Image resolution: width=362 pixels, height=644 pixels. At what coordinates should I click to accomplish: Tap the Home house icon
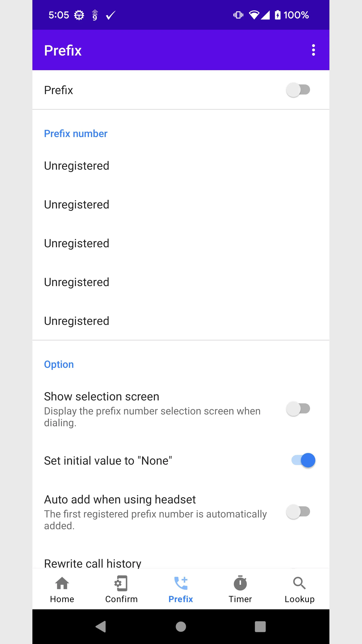[62, 583]
